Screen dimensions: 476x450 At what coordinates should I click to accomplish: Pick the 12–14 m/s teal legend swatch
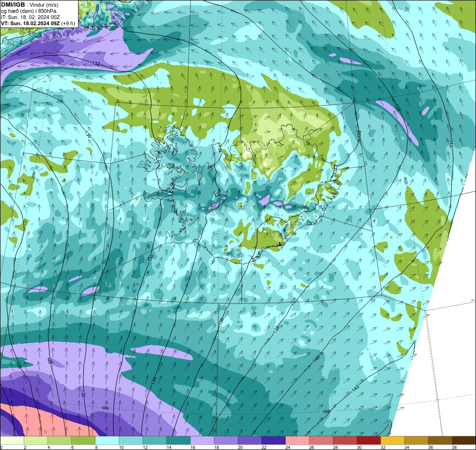tap(155, 440)
